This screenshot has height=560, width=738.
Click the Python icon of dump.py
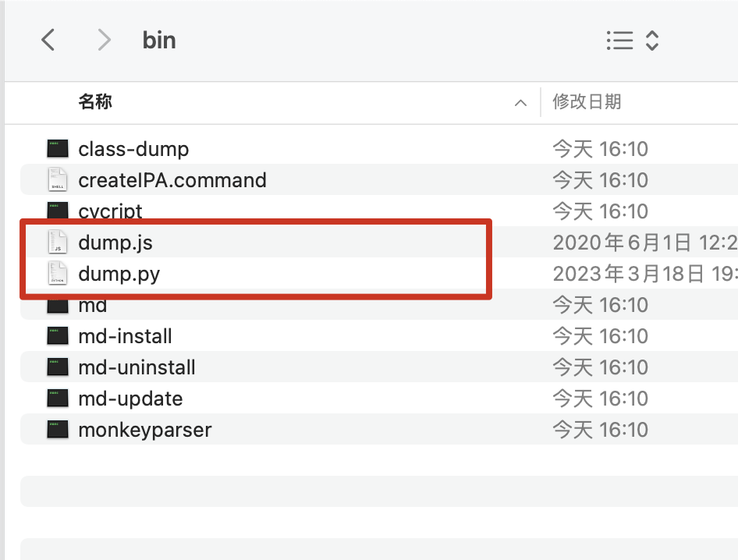pos(58,274)
